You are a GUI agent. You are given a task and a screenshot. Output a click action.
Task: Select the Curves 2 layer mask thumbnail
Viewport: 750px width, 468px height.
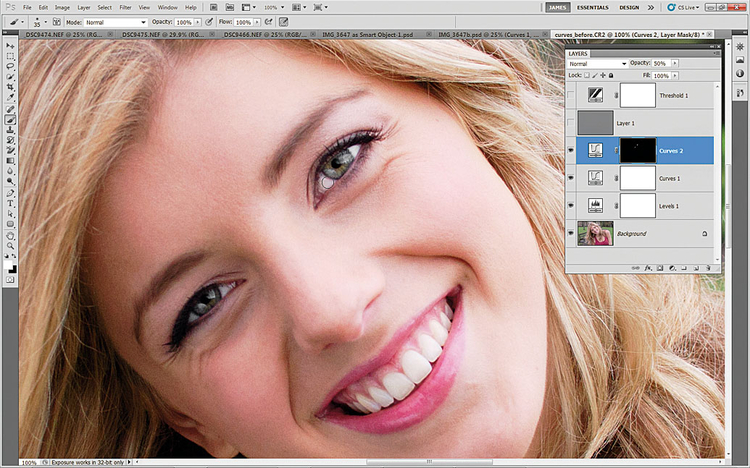pos(638,151)
